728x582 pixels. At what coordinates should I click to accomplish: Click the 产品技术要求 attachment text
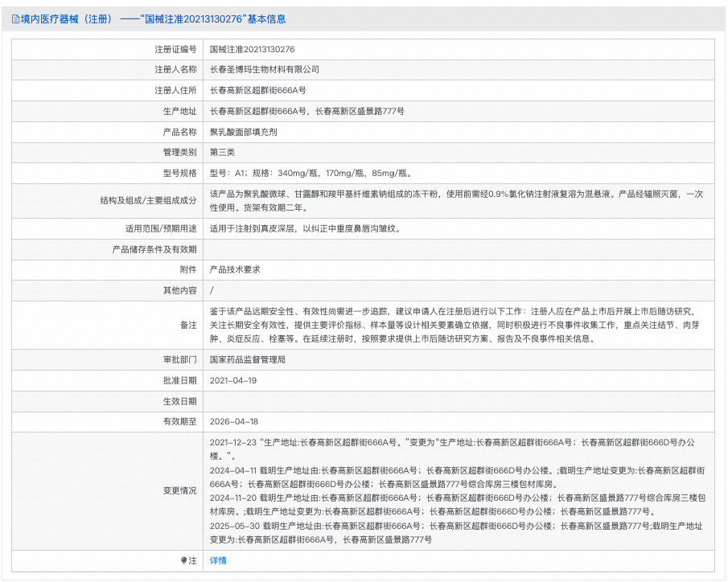(x=235, y=269)
